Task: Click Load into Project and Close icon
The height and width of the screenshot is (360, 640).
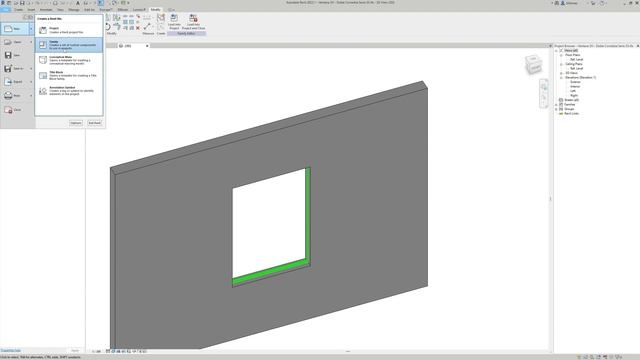Action: pyautogui.click(x=193, y=18)
